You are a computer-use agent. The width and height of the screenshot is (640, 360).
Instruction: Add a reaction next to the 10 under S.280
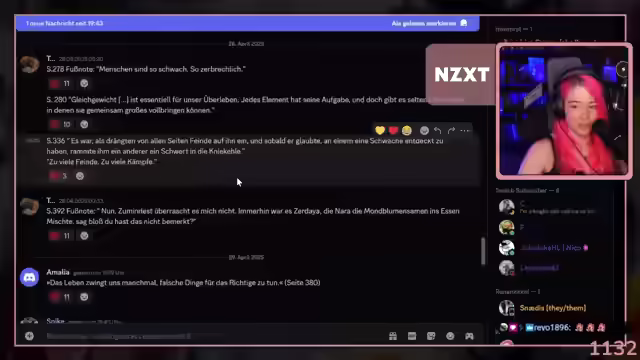(x=84, y=124)
